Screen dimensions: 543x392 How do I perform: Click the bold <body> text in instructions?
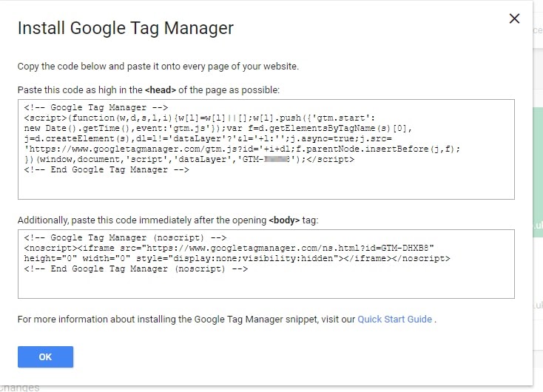pyautogui.click(x=284, y=220)
